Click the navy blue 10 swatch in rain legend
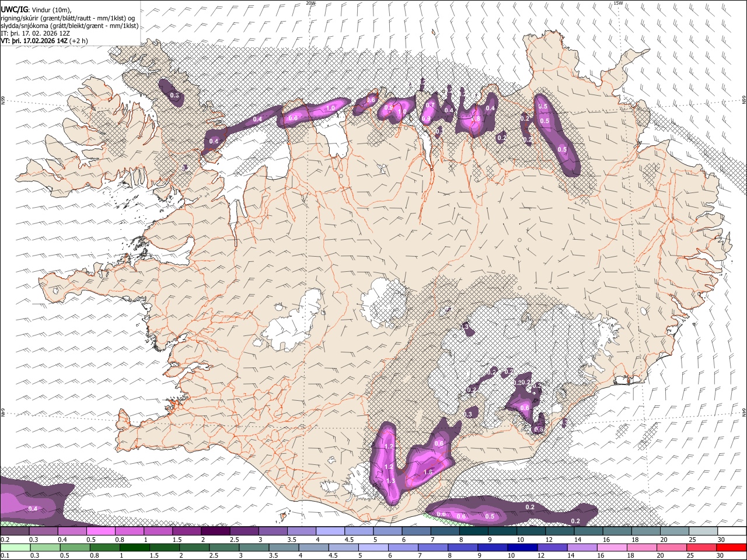The height and width of the screenshot is (560, 747). [522, 547]
